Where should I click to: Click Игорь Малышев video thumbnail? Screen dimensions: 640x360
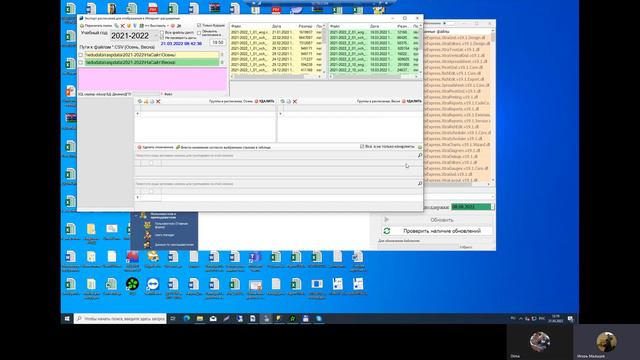606,342
